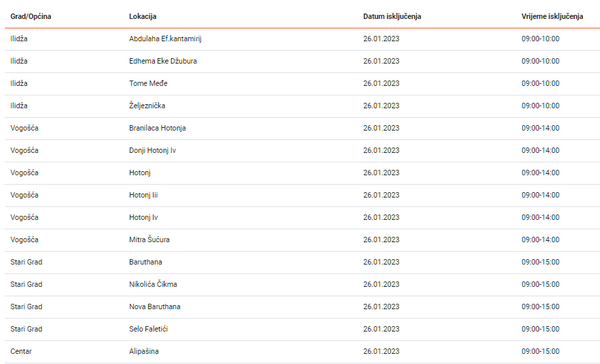Image resolution: width=600 pixels, height=364 pixels.
Task: Click the Vrijeme isključenja column header
Action: (x=552, y=16)
